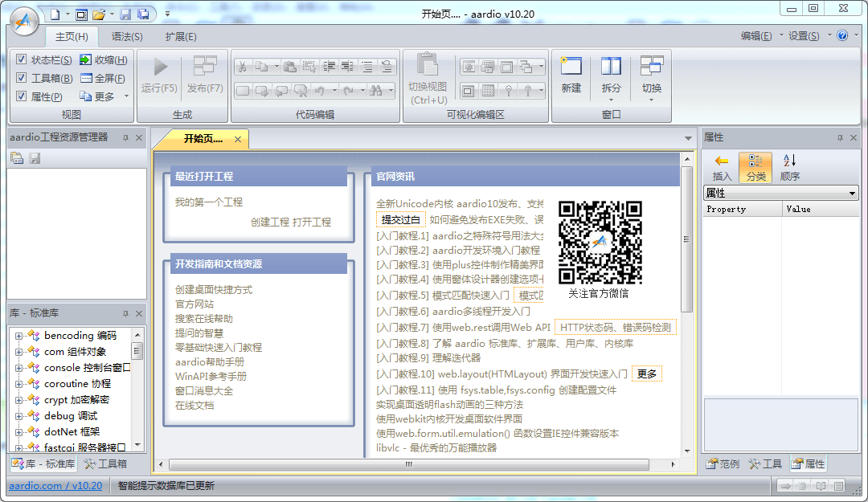Disable the 属性(P) checkbox
The height and width of the screenshot is (502, 868).
22,96
